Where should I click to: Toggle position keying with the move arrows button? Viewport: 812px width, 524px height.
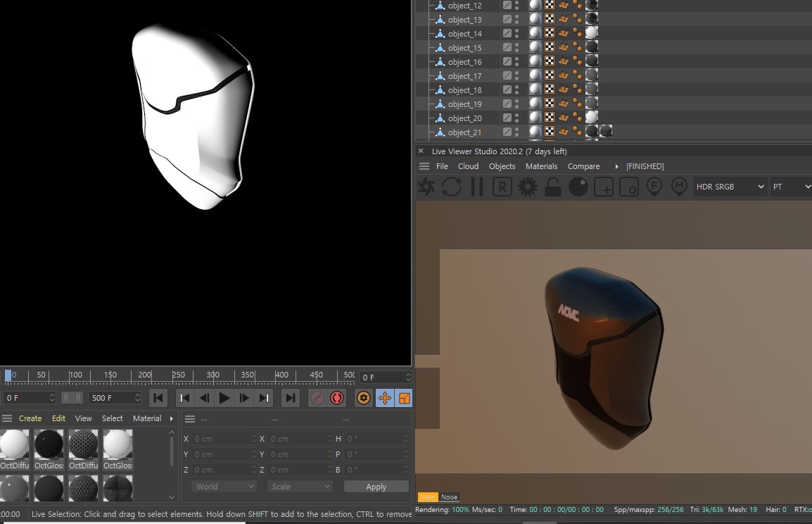tap(385, 398)
